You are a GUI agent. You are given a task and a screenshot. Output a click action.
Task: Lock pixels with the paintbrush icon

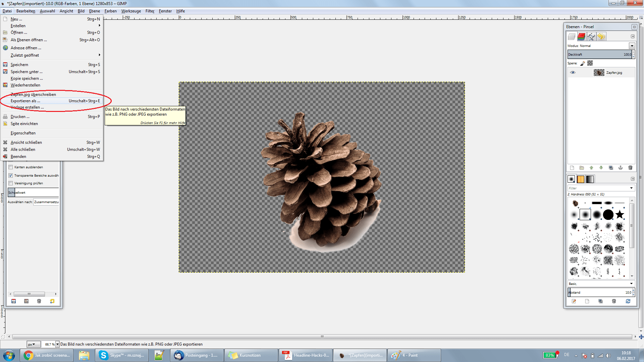pos(583,63)
